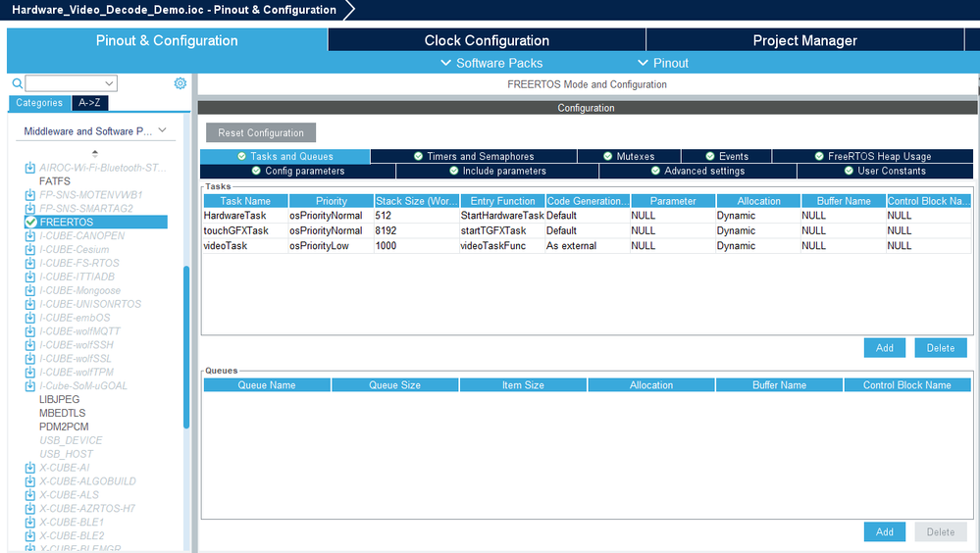Click download icon beside I-CUBE-FS-RTOS
980x553 pixels.
(x=30, y=263)
